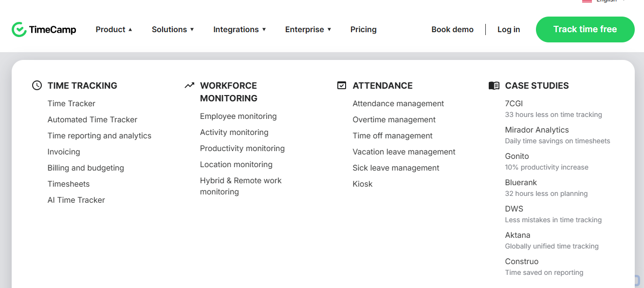
Task: Open the Integrations dropdown menu
Action: (239, 30)
